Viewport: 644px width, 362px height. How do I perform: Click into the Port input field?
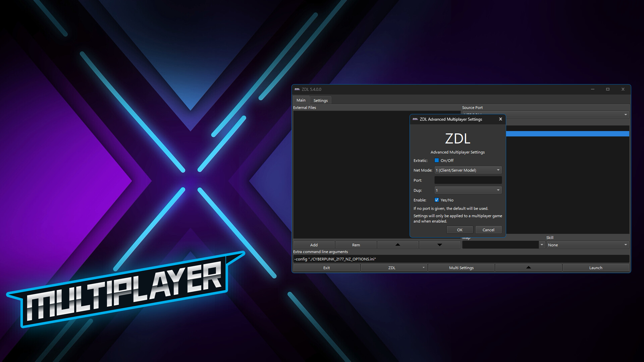(468, 180)
